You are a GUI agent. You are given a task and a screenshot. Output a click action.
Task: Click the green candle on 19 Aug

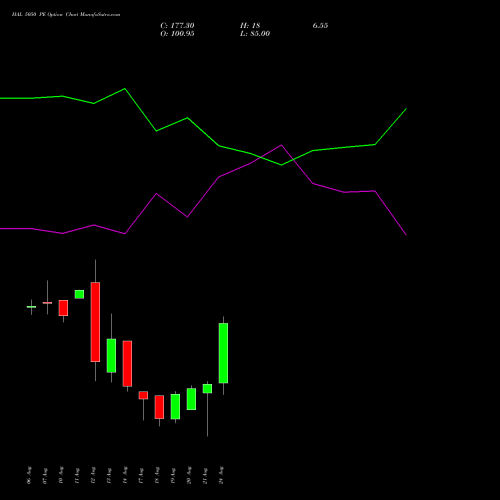[x=175, y=407]
